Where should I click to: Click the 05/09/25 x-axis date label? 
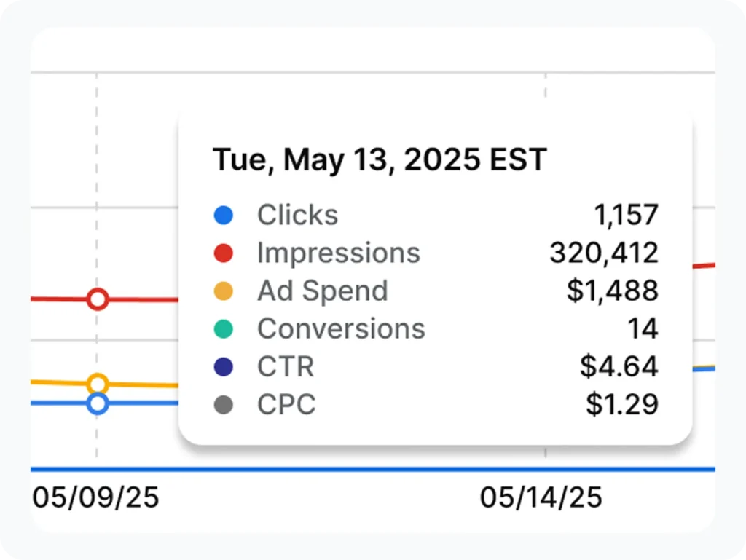tap(95, 497)
